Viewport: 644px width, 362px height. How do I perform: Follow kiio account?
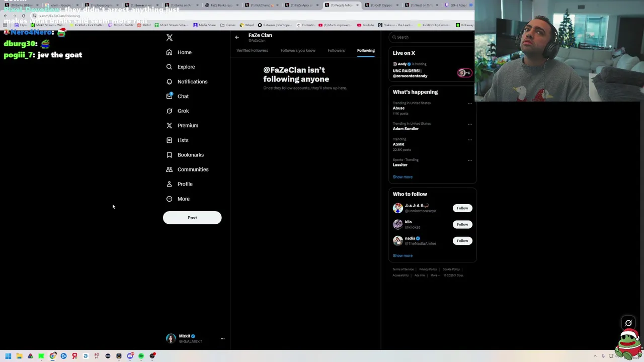click(462, 224)
